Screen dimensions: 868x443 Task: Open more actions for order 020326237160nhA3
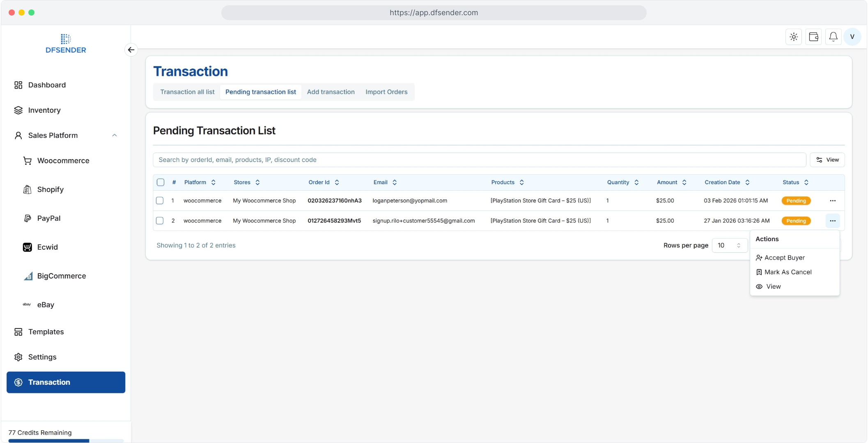(x=832, y=201)
